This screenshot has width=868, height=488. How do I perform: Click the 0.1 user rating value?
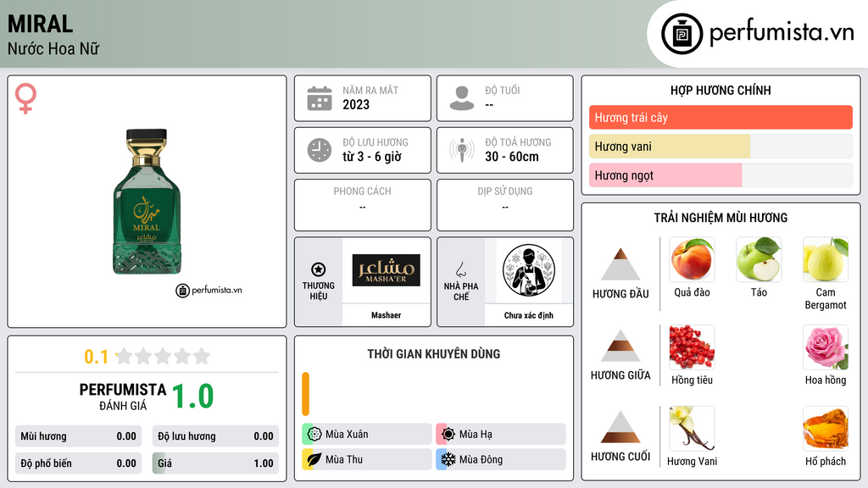(x=96, y=357)
